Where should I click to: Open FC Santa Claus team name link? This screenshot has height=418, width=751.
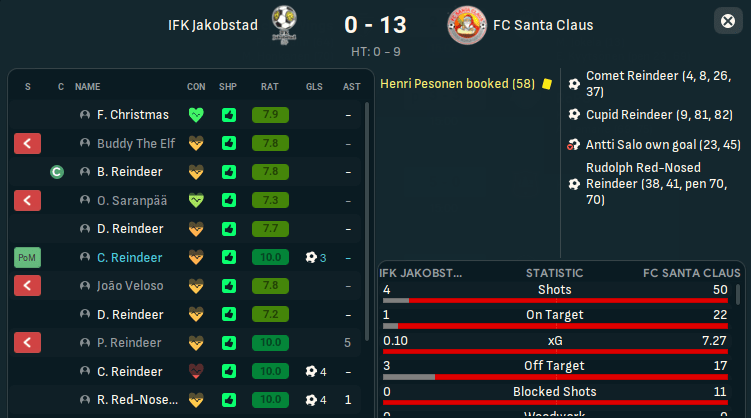(543, 24)
